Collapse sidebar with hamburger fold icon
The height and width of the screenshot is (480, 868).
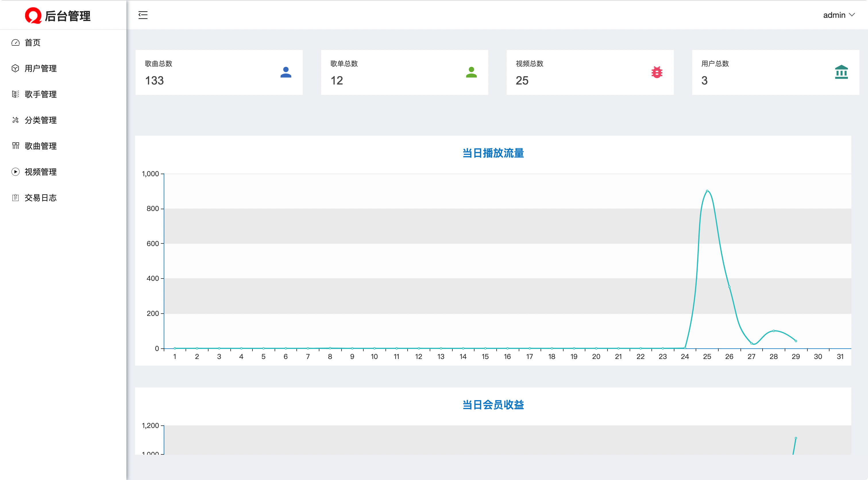[x=143, y=15]
